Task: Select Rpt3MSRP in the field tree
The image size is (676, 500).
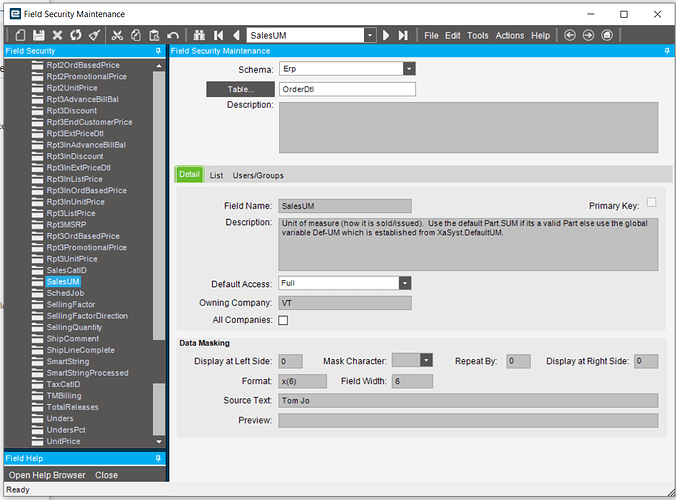Action: pos(66,225)
